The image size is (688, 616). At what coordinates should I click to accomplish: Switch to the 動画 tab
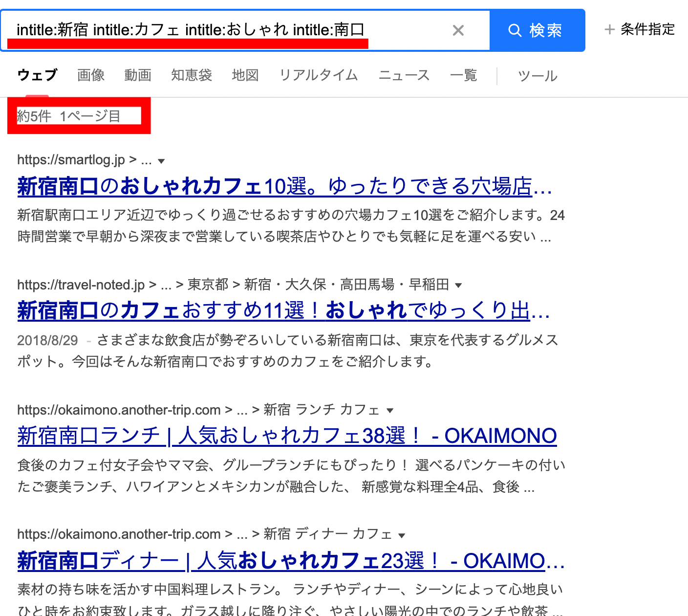pyautogui.click(x=138, y=75)
